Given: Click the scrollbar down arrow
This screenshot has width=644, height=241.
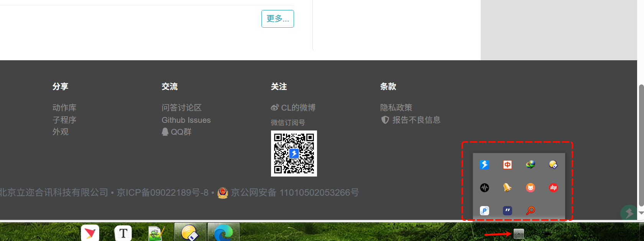Looking at the screenshot, I should tap(641, 213).
